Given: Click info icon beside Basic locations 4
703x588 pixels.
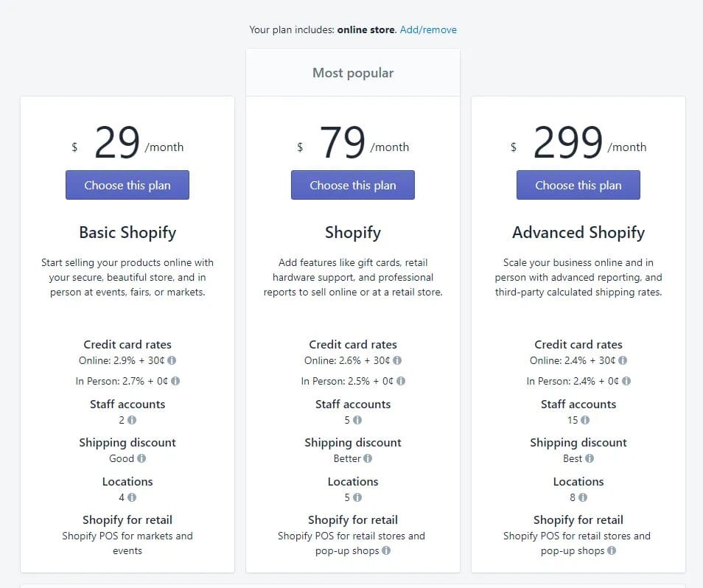Looking at the screenshot, I should tap(132, 497).
